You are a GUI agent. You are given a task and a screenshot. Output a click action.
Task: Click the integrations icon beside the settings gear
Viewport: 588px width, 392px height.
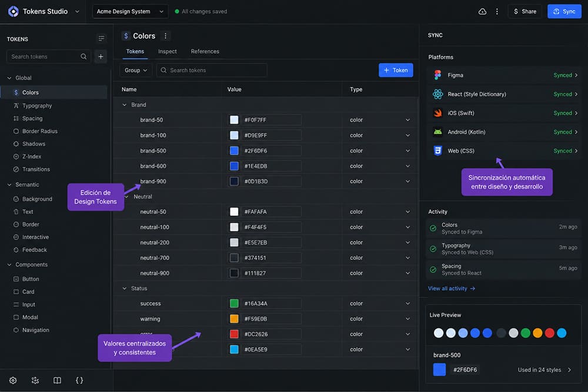point(35,380)
